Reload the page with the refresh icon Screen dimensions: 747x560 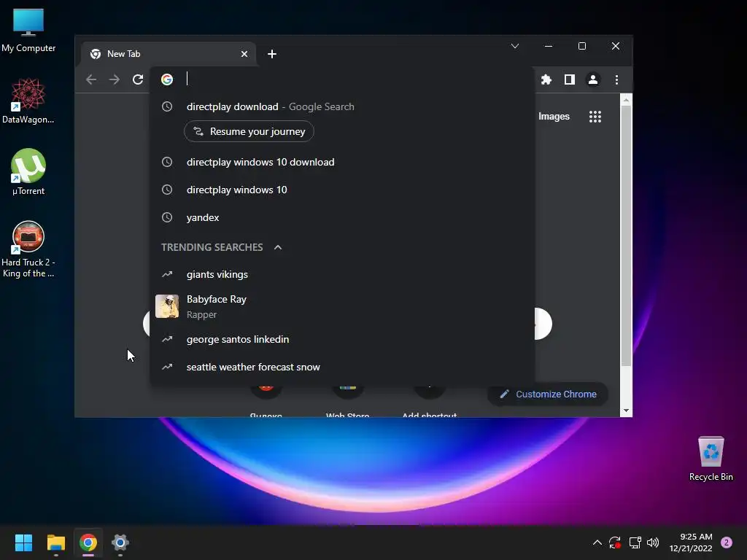click(x=138, y=79)
